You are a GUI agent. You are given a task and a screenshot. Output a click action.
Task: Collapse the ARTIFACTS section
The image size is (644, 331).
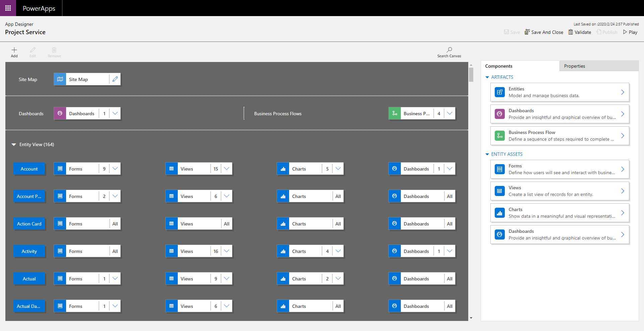pyautogui.click(x=487, y=77)
